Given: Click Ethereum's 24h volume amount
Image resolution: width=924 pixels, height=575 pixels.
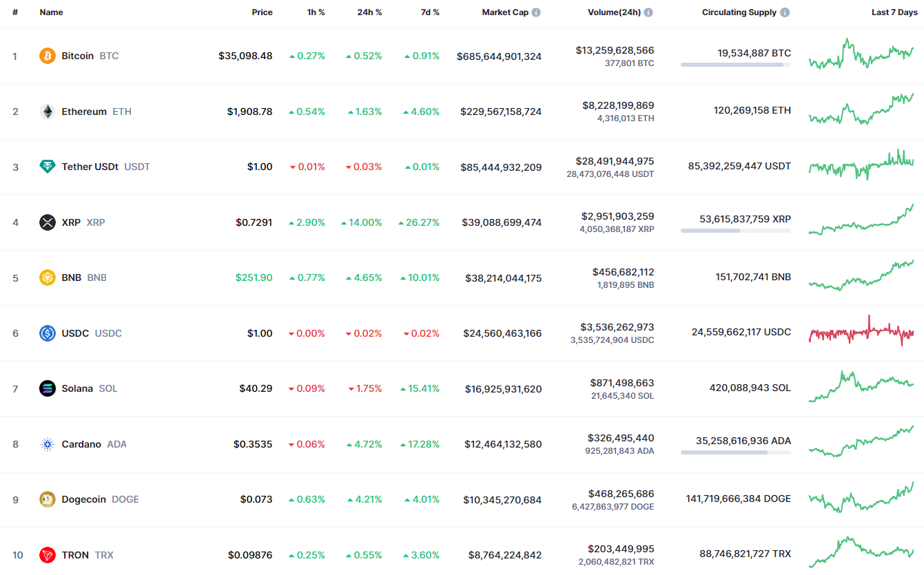Looking at the screenshot, I should pos(618,105).
